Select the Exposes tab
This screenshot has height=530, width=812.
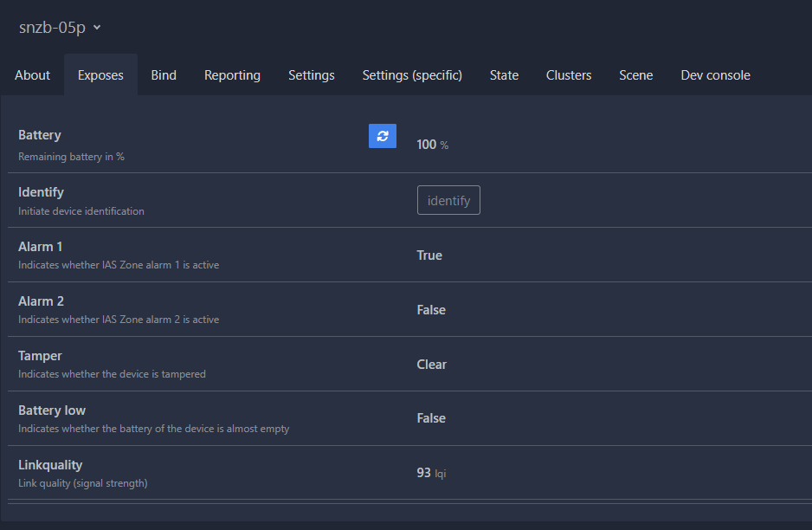[100, 75]
